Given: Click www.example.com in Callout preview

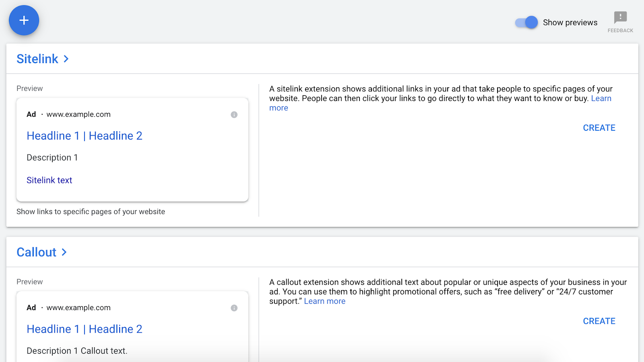Looking at the screenshot, I should 78,308.
